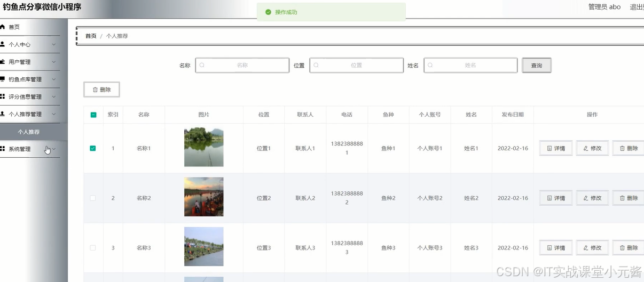Click the trash icon on the top 删除 button

click(x=95, y=90)
